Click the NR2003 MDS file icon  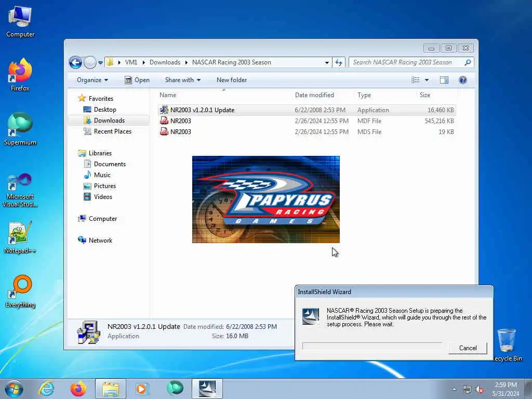pos(164,131)
